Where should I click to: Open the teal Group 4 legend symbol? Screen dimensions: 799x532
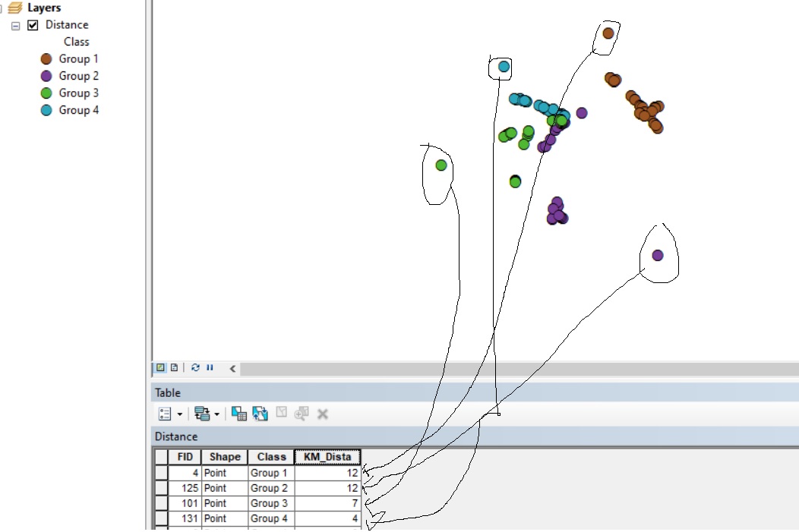pyautogui.click(x=46, y=111)
